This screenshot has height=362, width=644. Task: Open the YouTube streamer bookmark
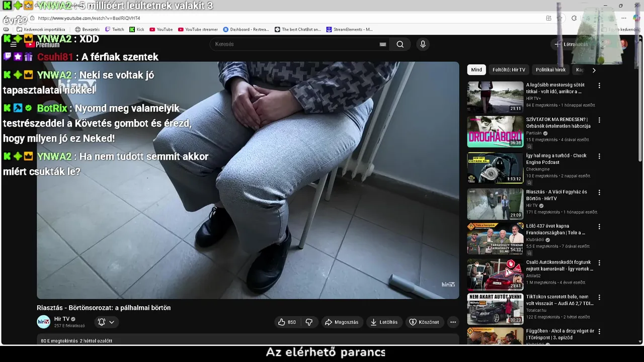tap(198, 30)
